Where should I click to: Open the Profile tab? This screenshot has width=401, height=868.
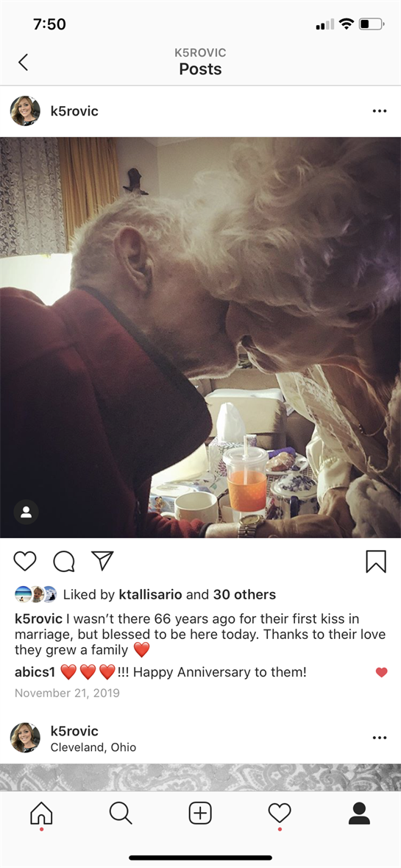(359, 814)
